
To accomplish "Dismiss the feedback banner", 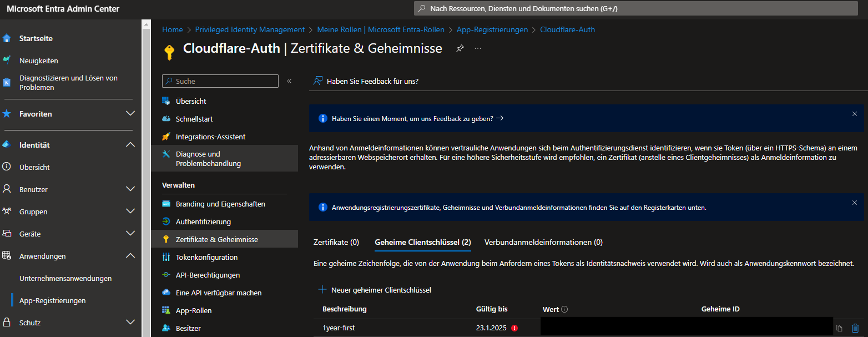I will click(854, 113).
